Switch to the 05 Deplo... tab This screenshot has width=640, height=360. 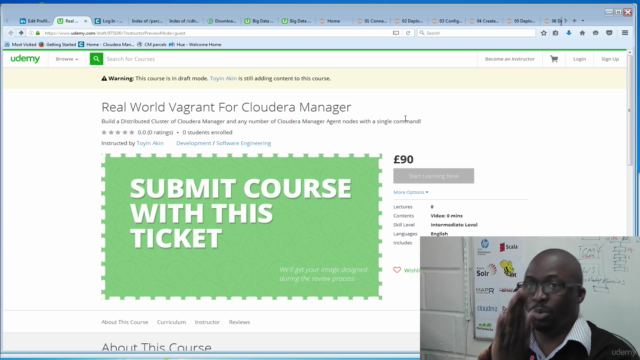522,21
